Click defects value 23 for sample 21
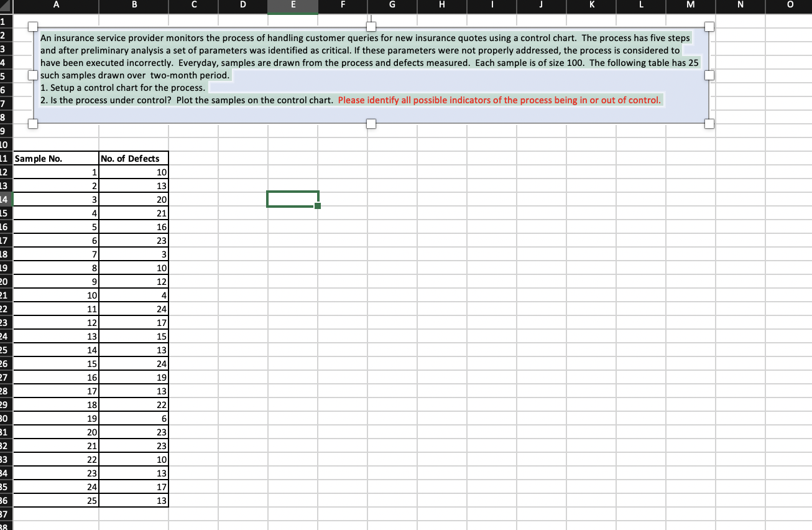This screenshot has height=530, width=812. pos(134,446)
